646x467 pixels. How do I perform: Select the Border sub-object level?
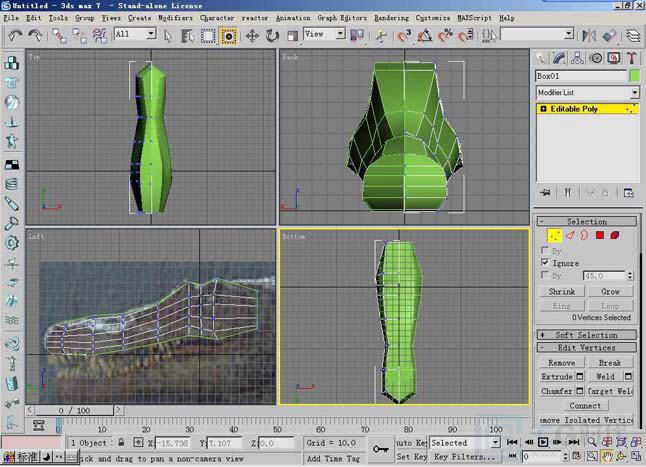tap(584, 236)
